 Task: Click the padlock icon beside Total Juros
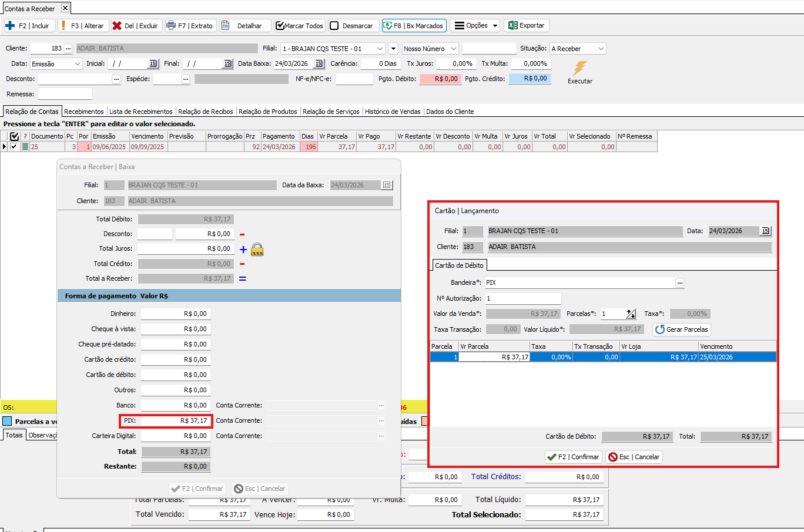click(x=257, y=250)
